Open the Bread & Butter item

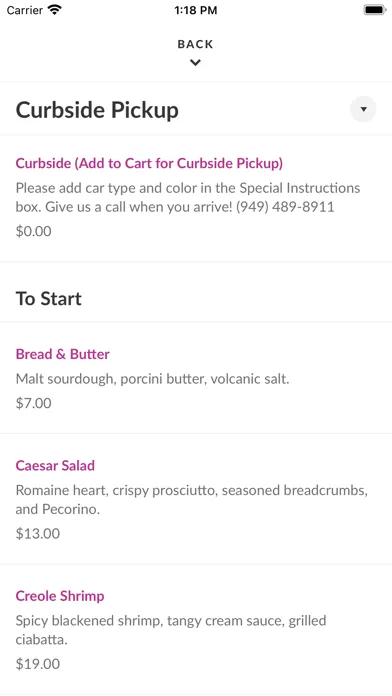(63, 354)
